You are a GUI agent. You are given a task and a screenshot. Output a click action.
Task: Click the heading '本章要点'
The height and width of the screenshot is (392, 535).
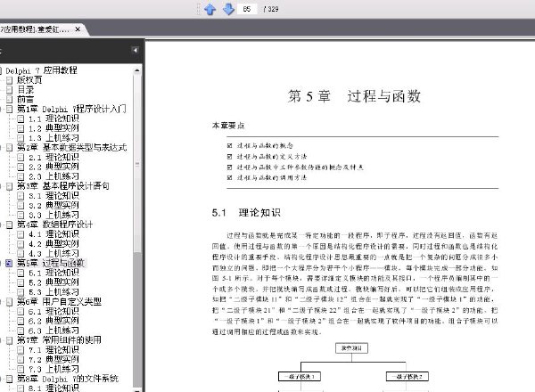click(228, 126)
